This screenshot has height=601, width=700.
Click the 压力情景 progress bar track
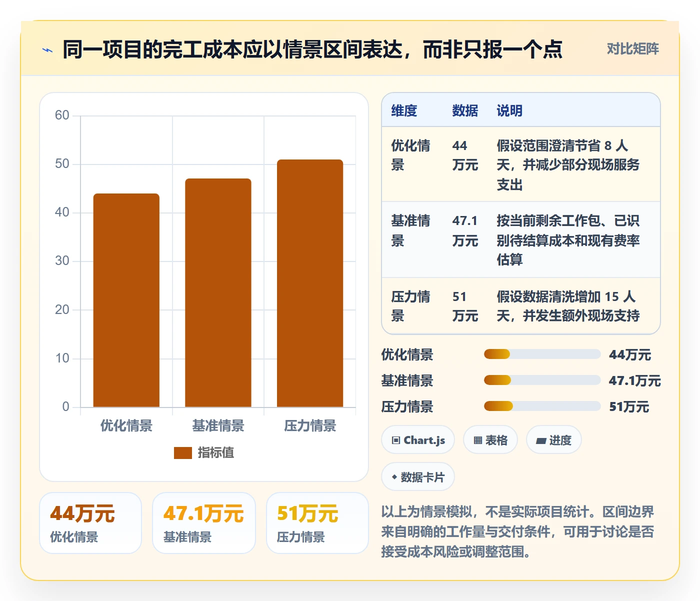click(542, 406)
